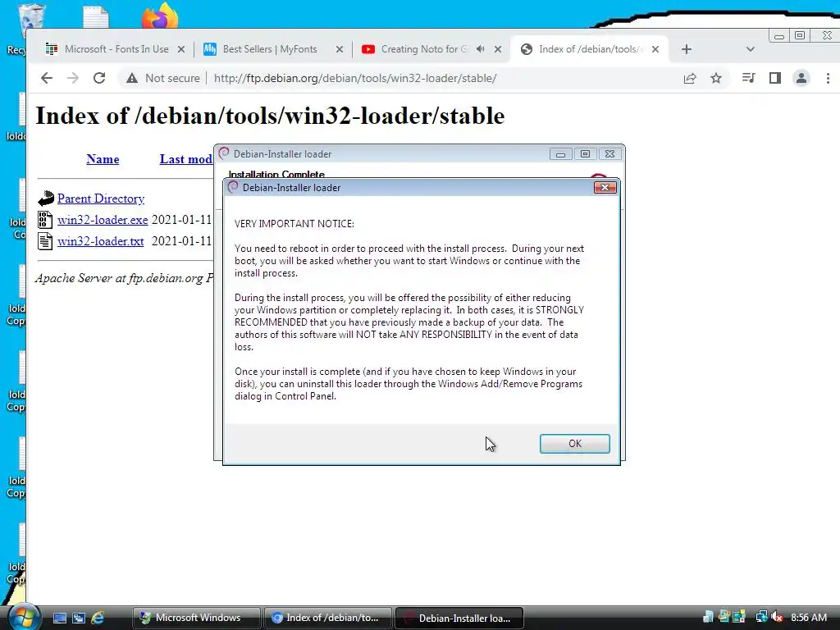Viewport: 840px width, 630px height.
Task: Switch to Index of /debian taskbar button
Action: (328, 618)
